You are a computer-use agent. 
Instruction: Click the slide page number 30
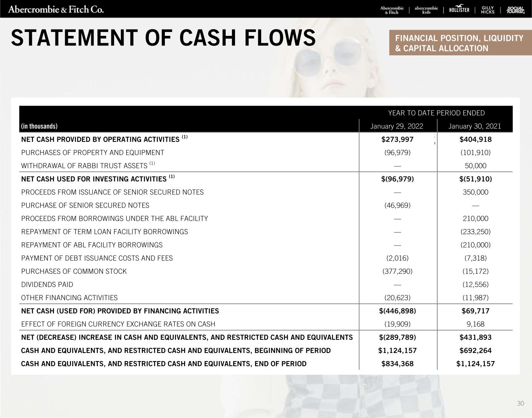point(520,403)
